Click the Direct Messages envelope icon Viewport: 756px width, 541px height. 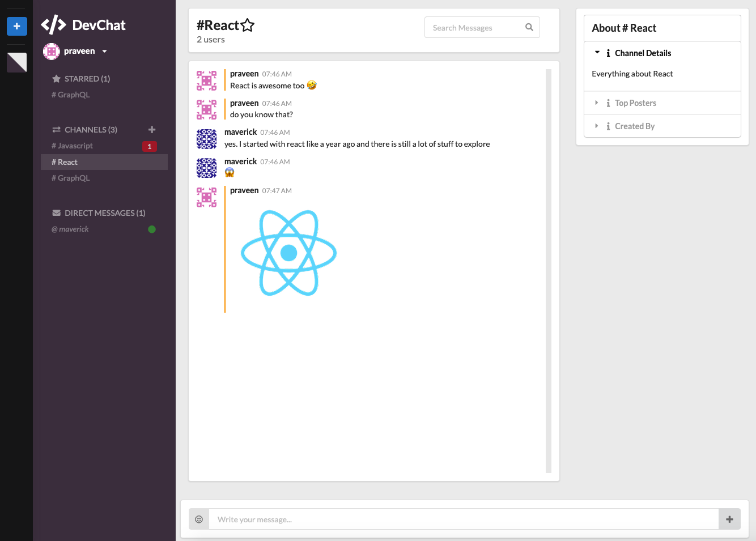click(x=56, y=213)
